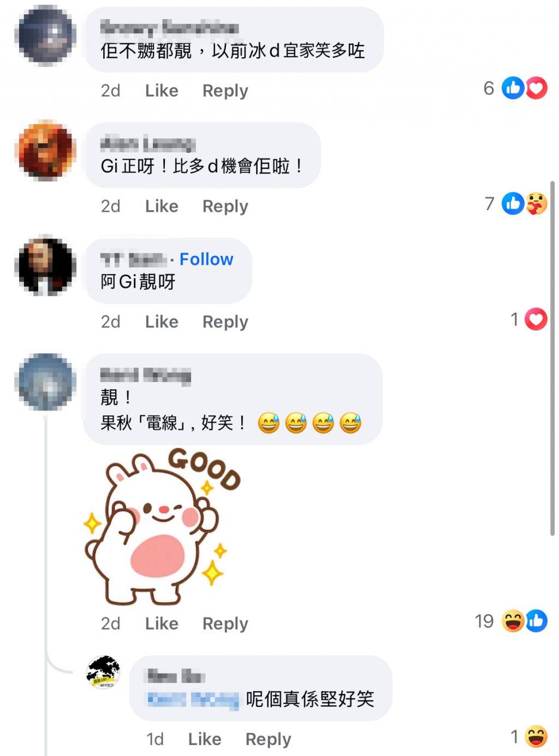Click the heart reaction on 阿Gi靚呀 comment

click(x=536, y=319)
